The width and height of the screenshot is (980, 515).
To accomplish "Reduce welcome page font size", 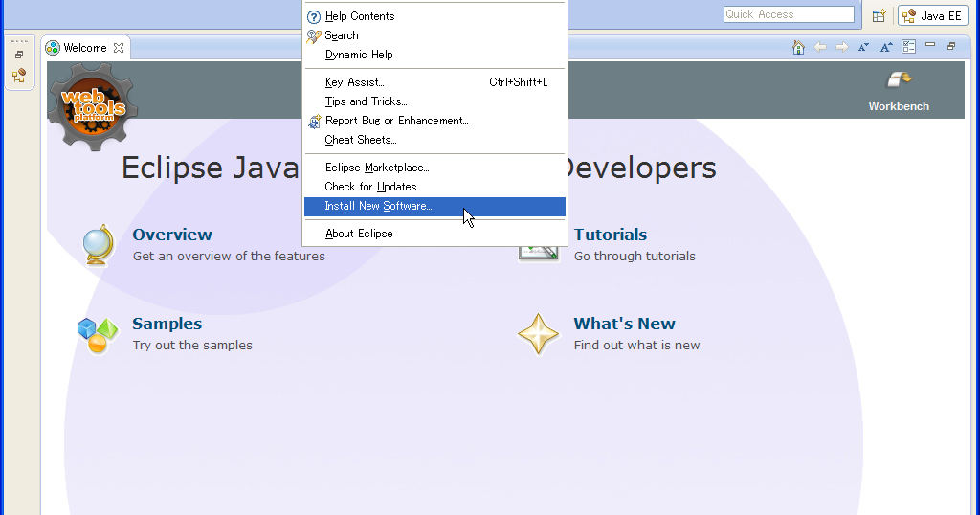I will [864, 48].
